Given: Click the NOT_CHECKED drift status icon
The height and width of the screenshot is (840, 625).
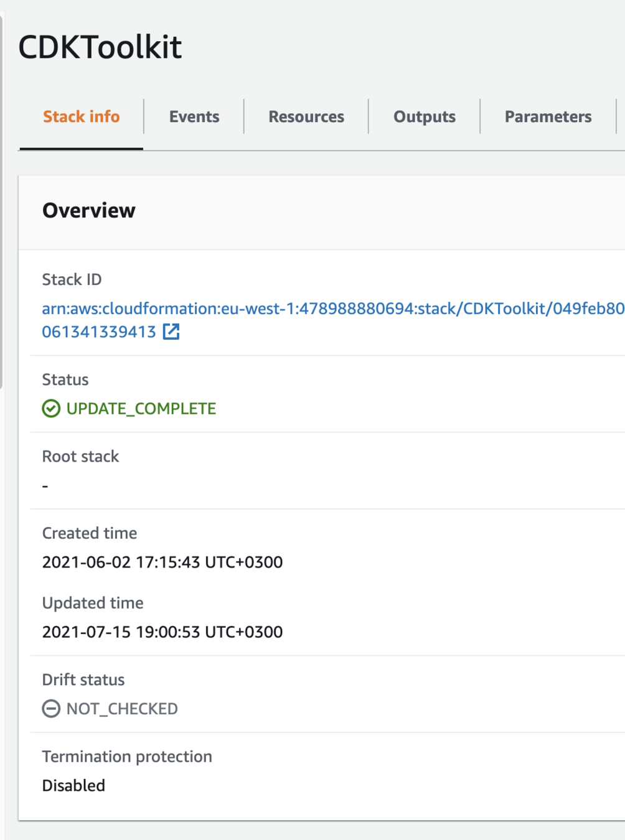Looking at the screenshot, I should pyautogui.click(x=51, y=709).
